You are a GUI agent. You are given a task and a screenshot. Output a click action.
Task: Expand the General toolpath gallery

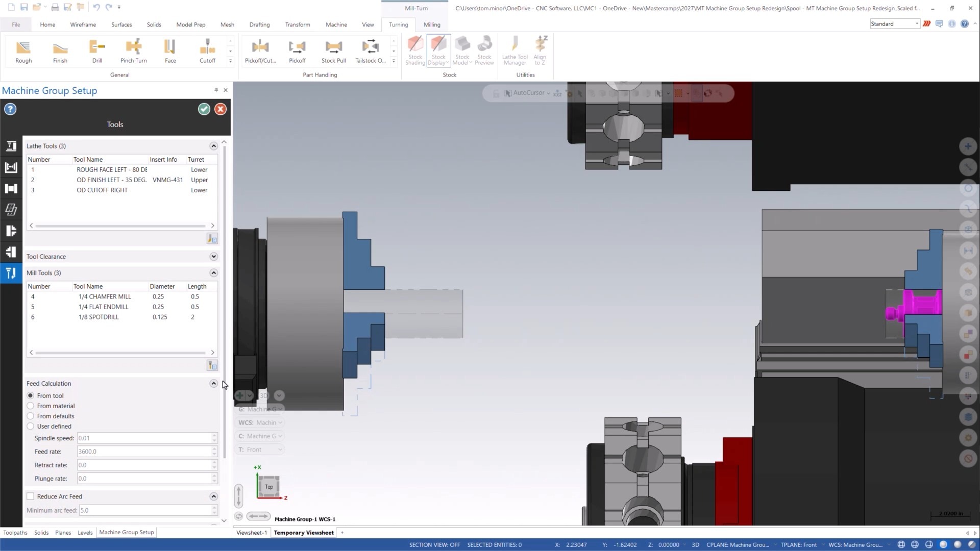point(230,61)
